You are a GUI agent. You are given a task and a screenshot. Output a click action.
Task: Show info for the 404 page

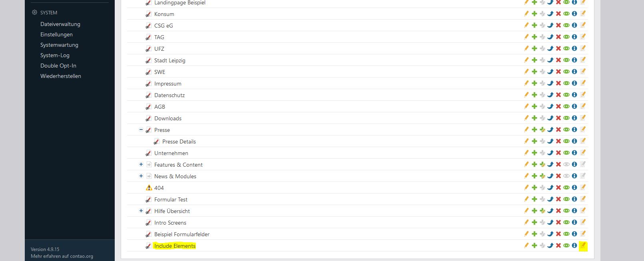(x=574, y=187)
